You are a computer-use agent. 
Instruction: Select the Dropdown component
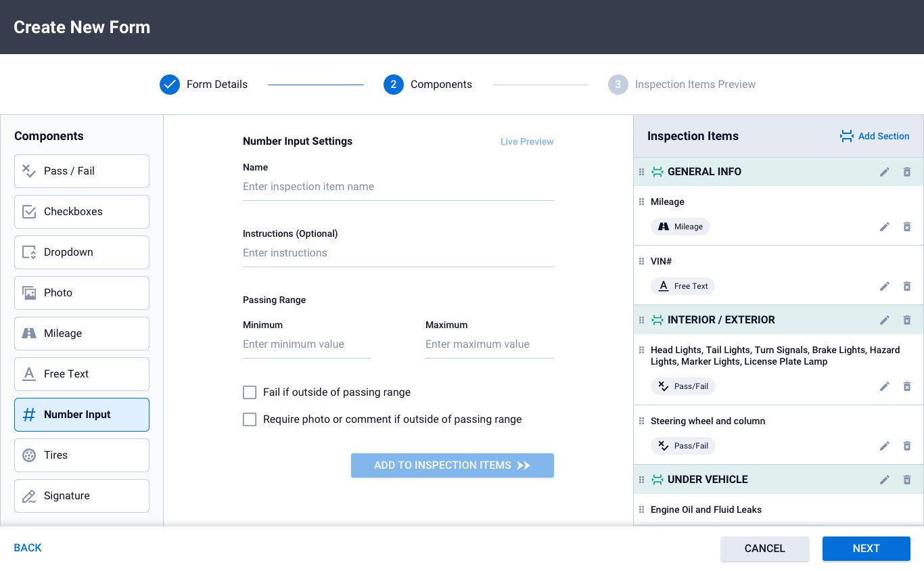[82, 252]
